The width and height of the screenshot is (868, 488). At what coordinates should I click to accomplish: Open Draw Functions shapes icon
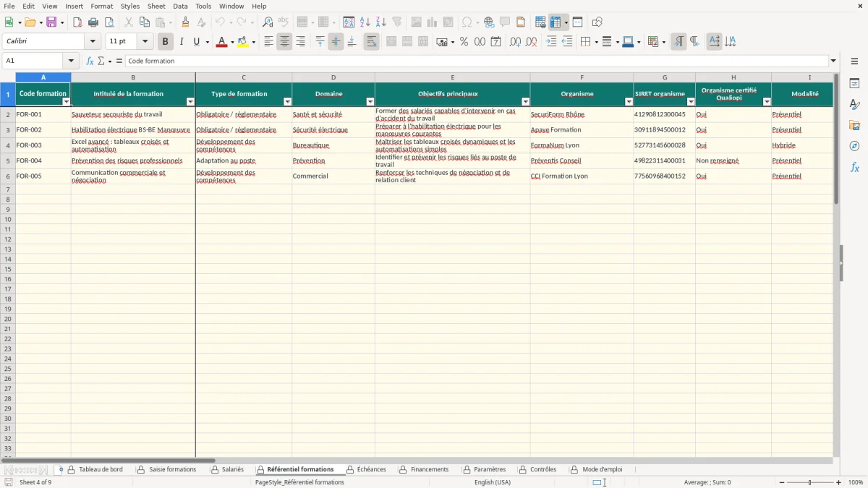click(x=597, y=22)
